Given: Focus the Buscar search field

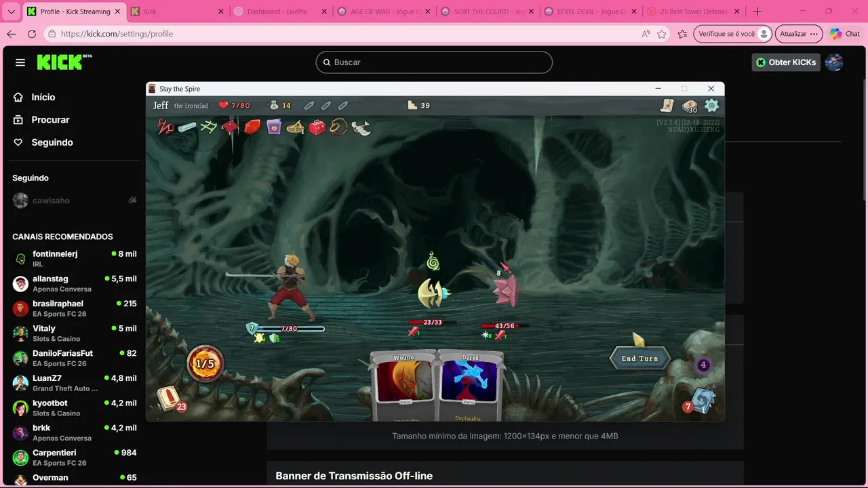Looking at the screenshot, I should click(434, 62).
